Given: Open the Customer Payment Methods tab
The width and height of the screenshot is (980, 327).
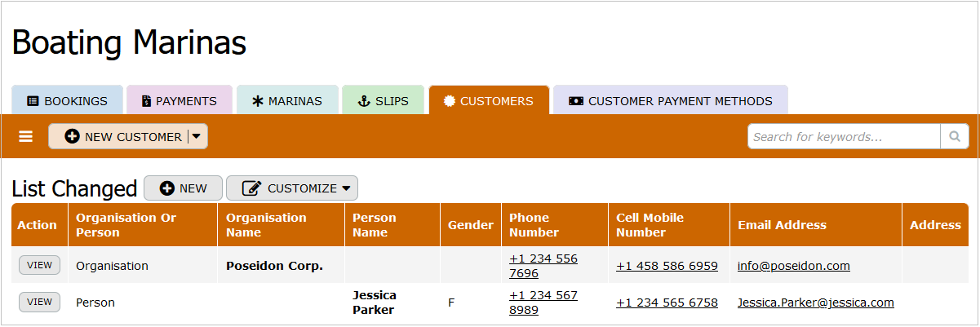Looking at the screenshot, I should point(671,101).
